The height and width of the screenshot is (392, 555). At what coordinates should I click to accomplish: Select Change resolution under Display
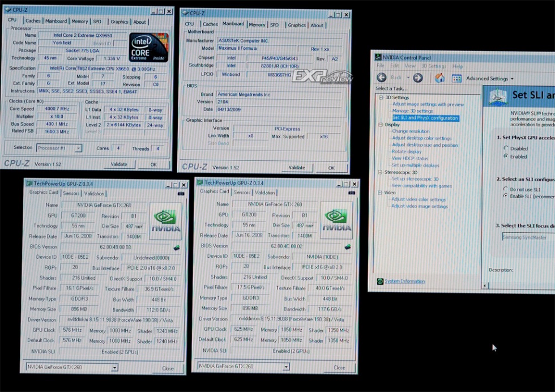click(411, 131)
